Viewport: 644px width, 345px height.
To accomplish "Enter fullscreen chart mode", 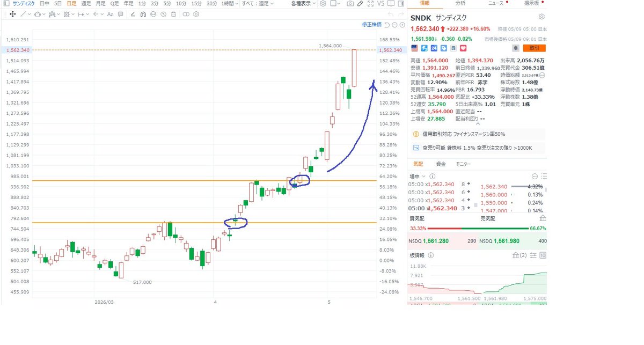I will pyautogui.click(x=370, y=3).
